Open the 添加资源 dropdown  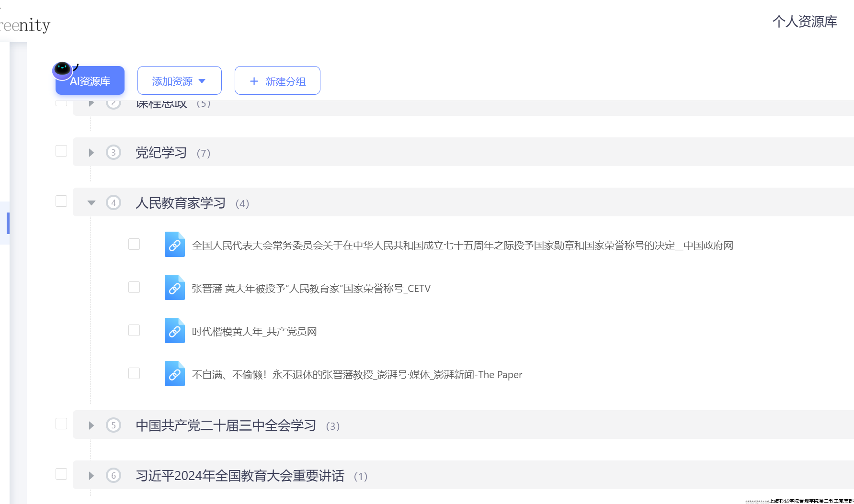click(180, 80)
